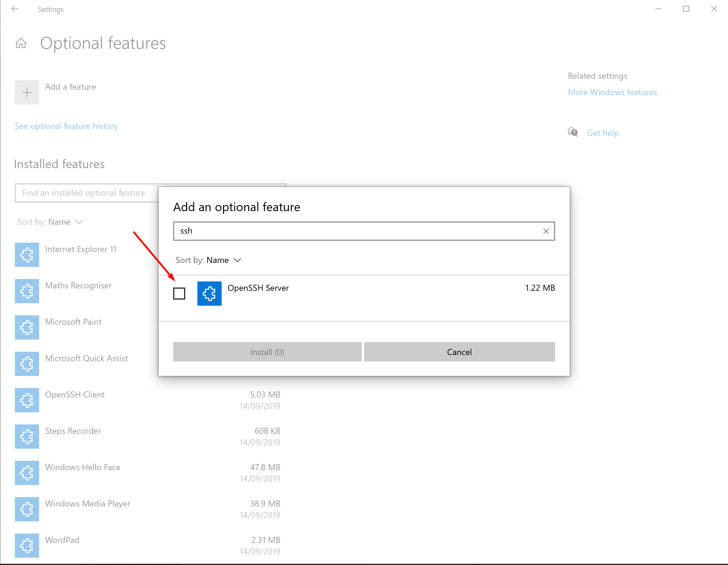Click the Add a feature plus tile
728x565 pixels.
click(x=27, y=92)
